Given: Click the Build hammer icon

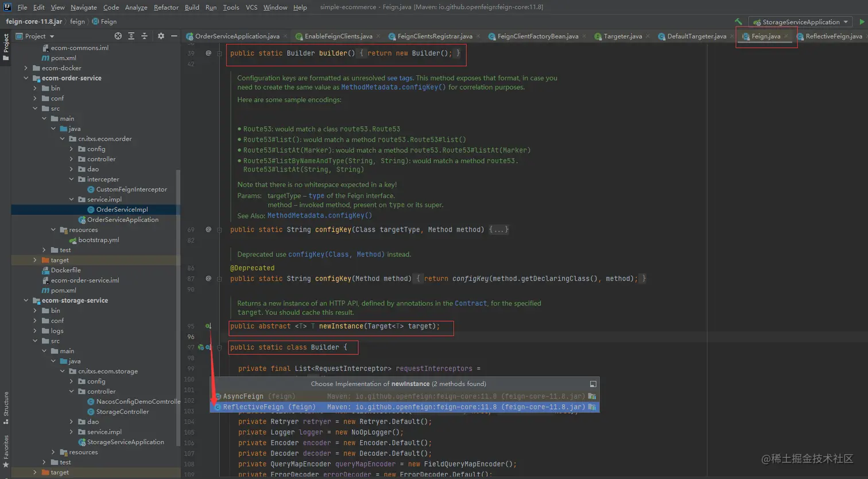Looking at the screenshot, I should pyautogui.click(x=738, y=22).
